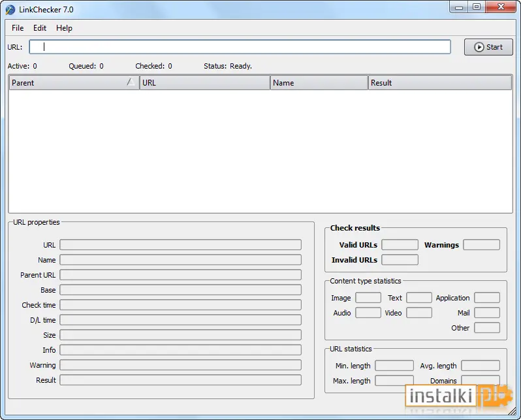Click the Start button to begin checking
Viewport: 521px width, 420px height.
488,47
